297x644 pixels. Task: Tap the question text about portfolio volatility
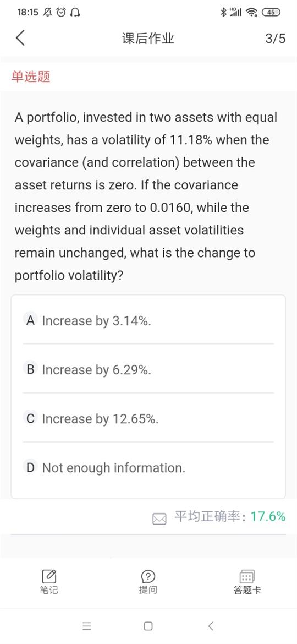[146, 197]
